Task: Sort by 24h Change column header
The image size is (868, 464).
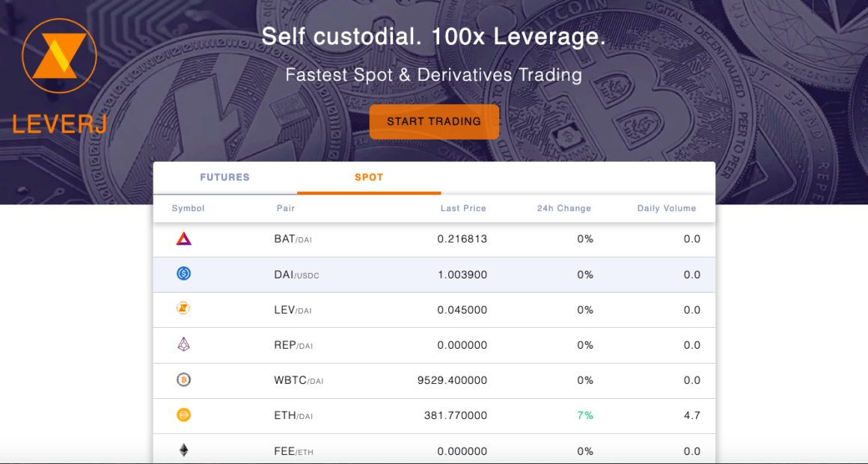Action: click(x=563, y=208)
